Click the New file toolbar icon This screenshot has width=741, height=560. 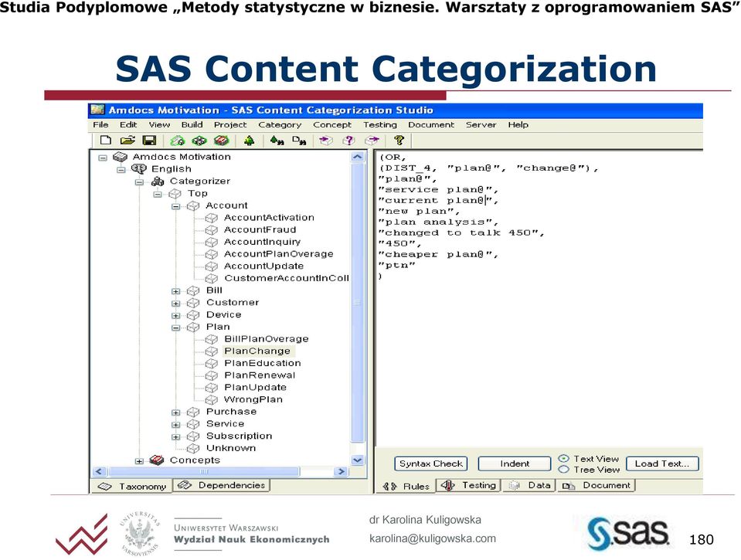coord(106,141)
